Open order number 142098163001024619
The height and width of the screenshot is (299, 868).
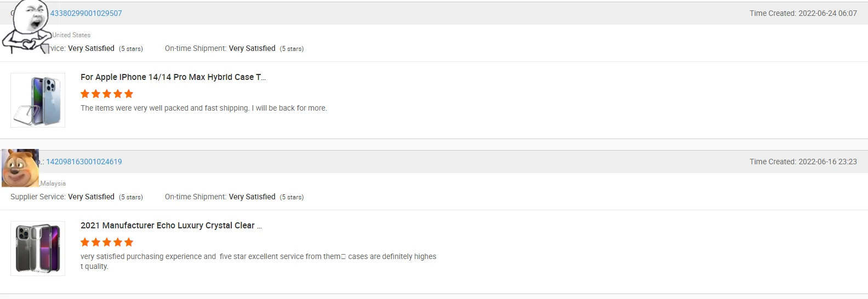(x=84, y=162)
